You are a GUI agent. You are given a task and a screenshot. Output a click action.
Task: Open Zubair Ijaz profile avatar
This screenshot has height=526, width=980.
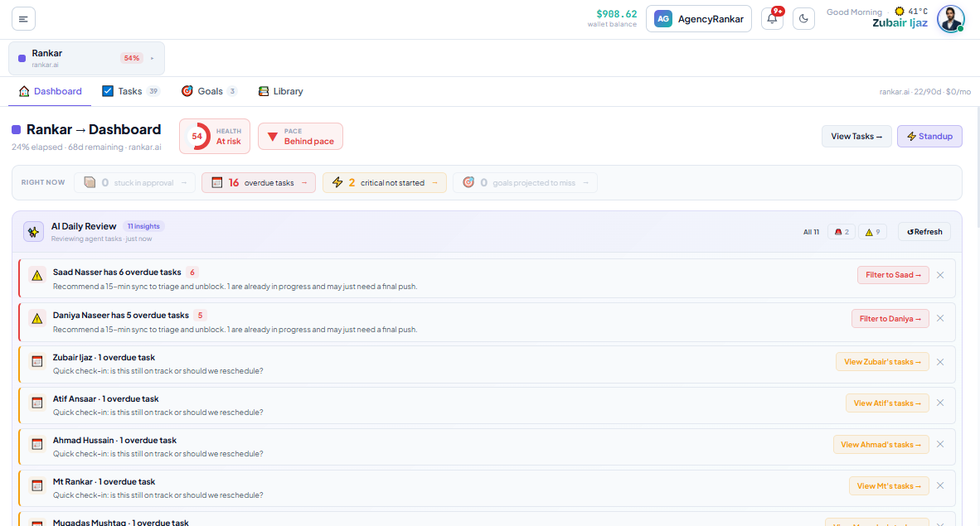tap(951, 19)
